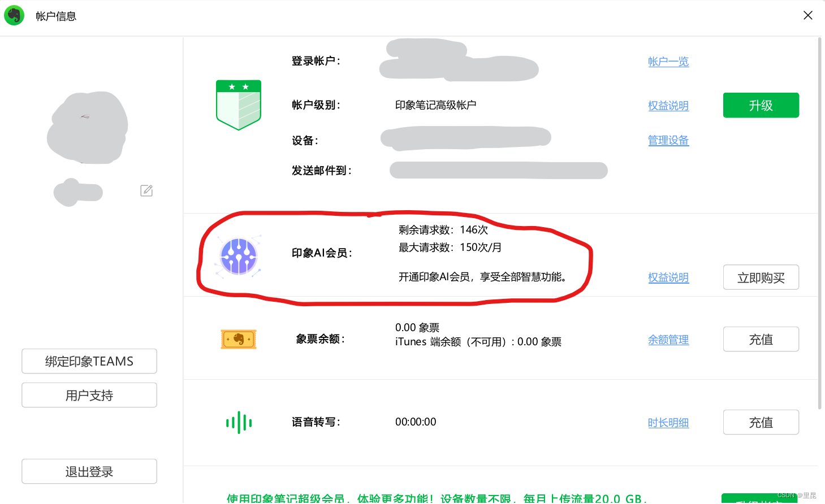Click the 绑定印象TEAMS button
Screen dimensions: 825x504
click(x=89, y=361)
